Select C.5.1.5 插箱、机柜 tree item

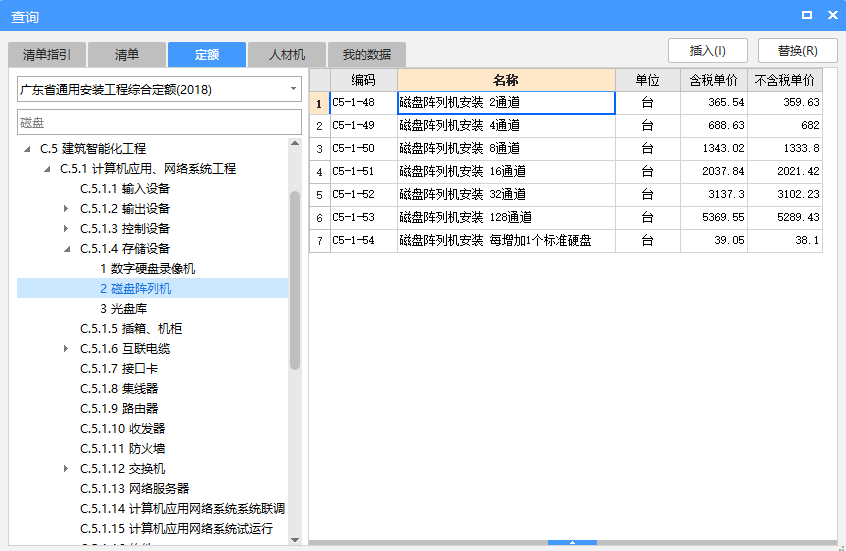(x=131, y=329)
